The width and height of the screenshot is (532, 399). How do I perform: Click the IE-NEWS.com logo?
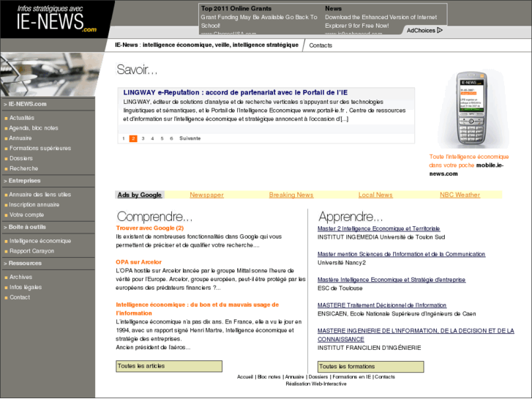click(56, 19)
